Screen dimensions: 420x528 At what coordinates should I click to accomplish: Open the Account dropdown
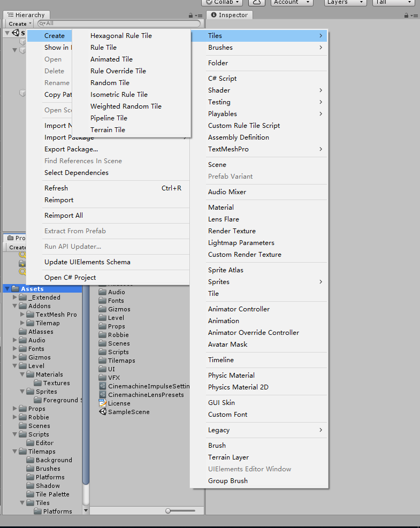[292, 2]
